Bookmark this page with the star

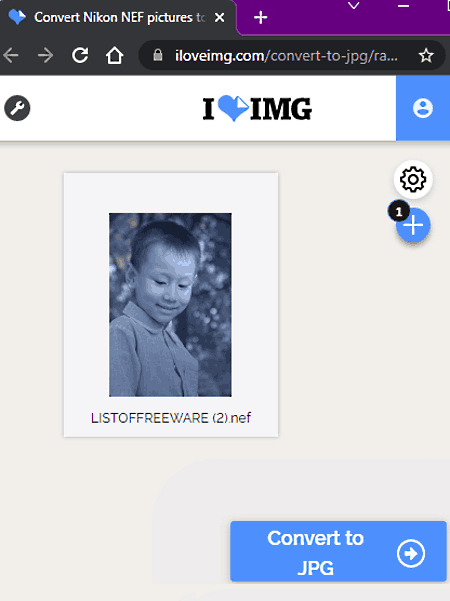[426, 56]
